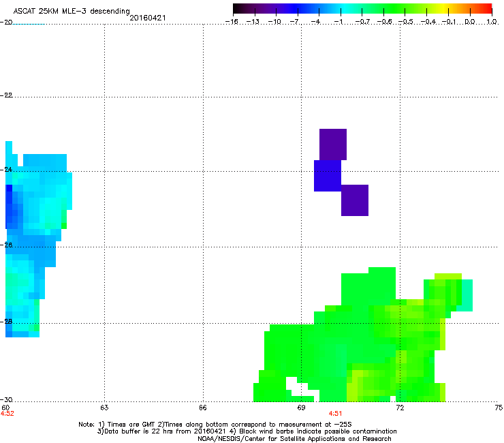Click the note line starting '3)Data buffer is 22 hrs'
Screen dimensions: 504x443
tap(247, 431)
